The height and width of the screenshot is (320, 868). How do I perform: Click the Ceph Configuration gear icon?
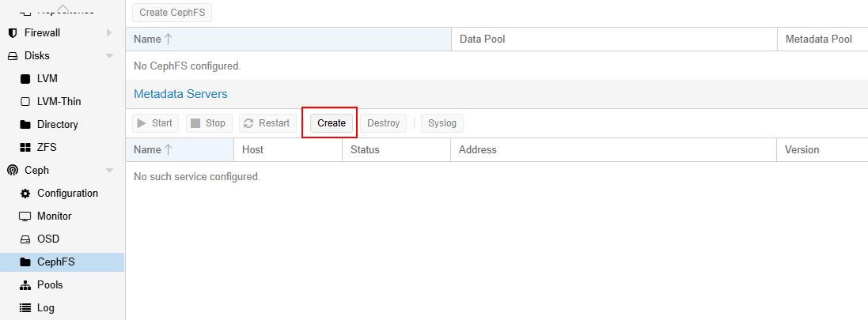[25, 194]
